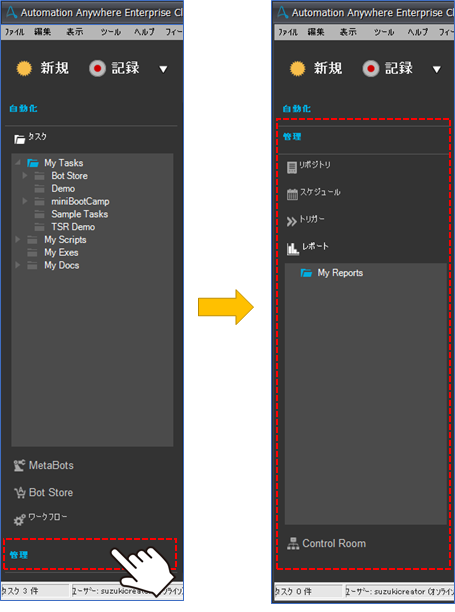Collapse the My Tasks tree arrow
The width and height of the screenshot is (455, 612).
pos(18,162)
